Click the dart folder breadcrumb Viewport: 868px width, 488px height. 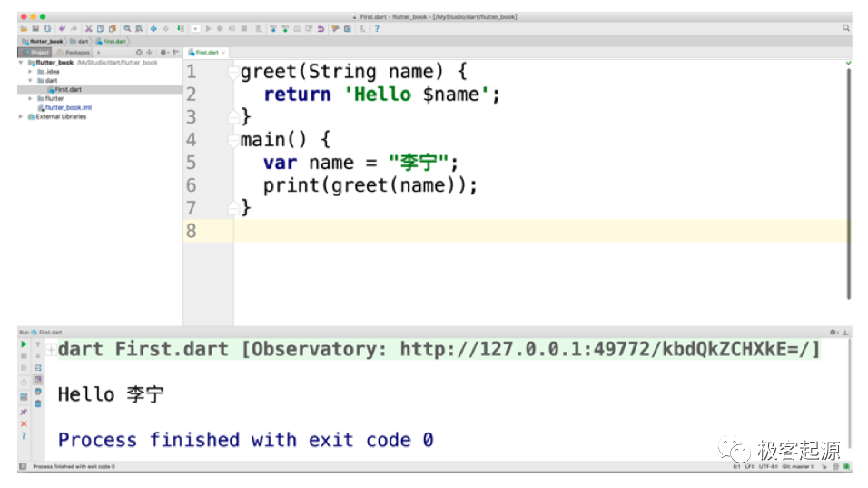(x=80, y=42)
